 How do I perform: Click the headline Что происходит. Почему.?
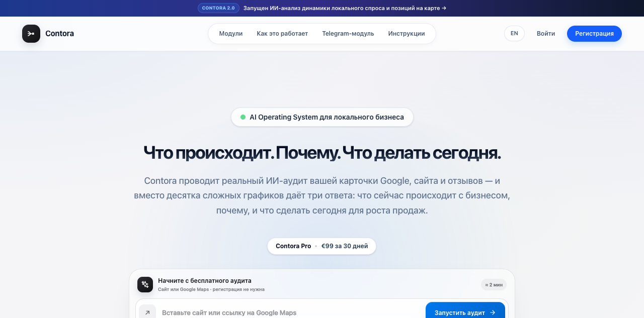pos(322,152)
